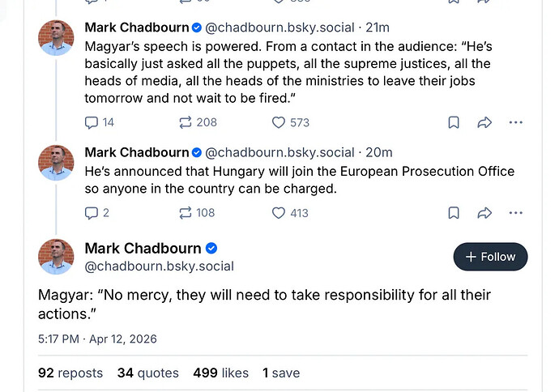Click the avatar on the 21m post
This screenshot has height=392, width=559.
coord(56,37)
